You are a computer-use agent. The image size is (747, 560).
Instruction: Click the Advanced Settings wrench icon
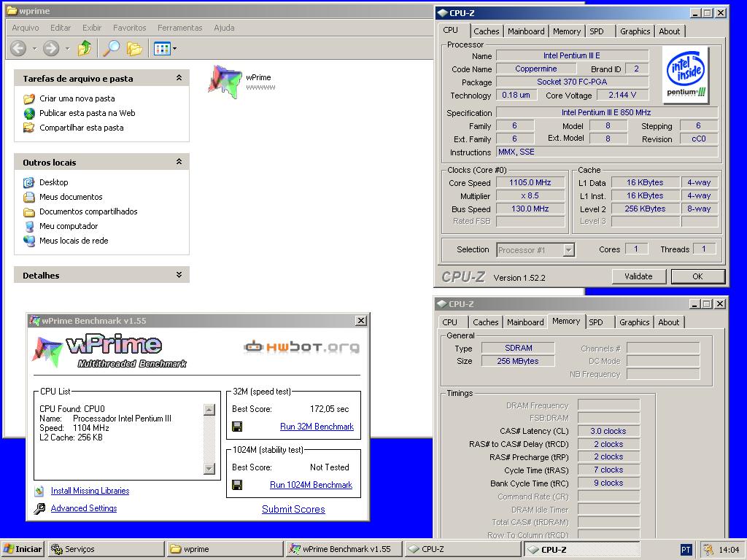[39, 508]
